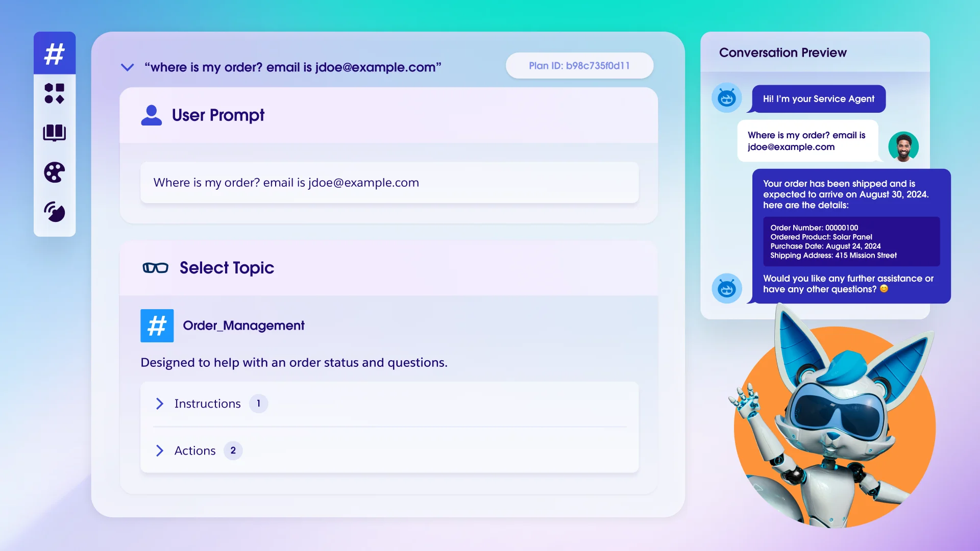The width and height of the screenshot is (980, 551).
Task: Open the library/book icon in sidebar
Action: [55, 132]
